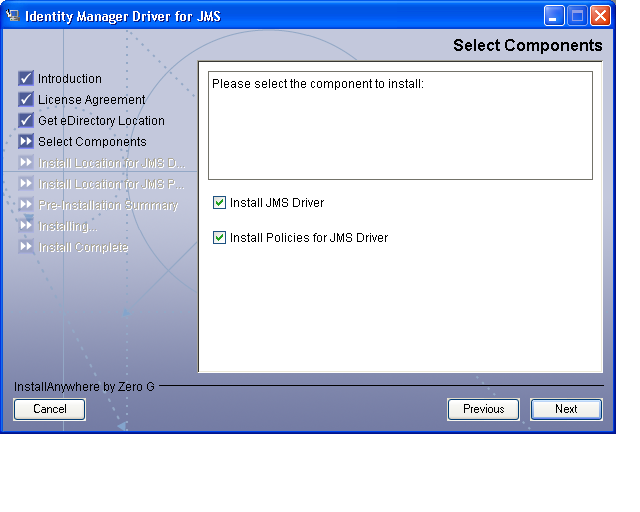Click the installer icon in title bar
640x512 pixels.
(x=13, y=16)
